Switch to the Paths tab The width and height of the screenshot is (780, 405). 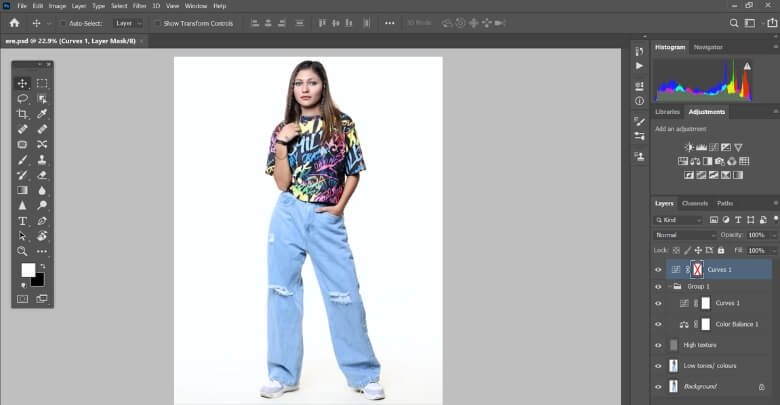725,203
